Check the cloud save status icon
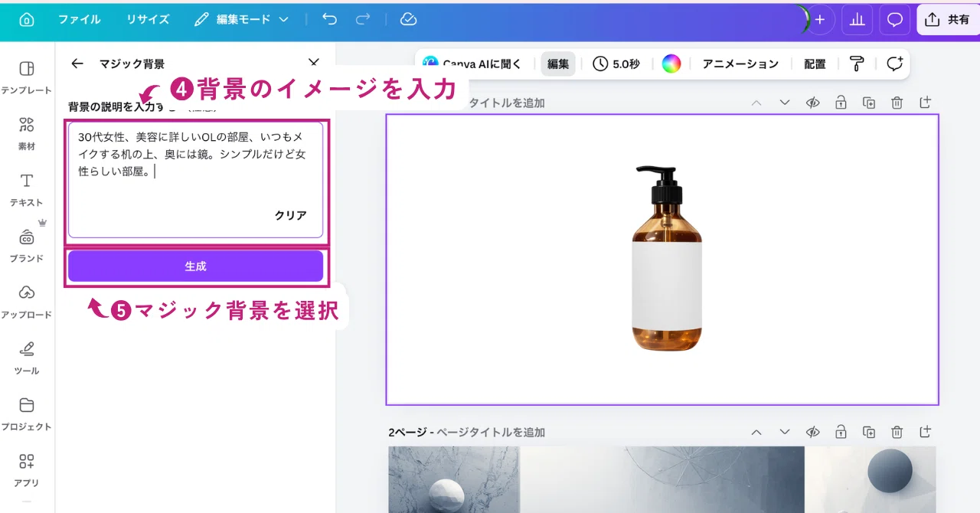The height and width of the screenshot is (513, 980). tap(409, 20)
